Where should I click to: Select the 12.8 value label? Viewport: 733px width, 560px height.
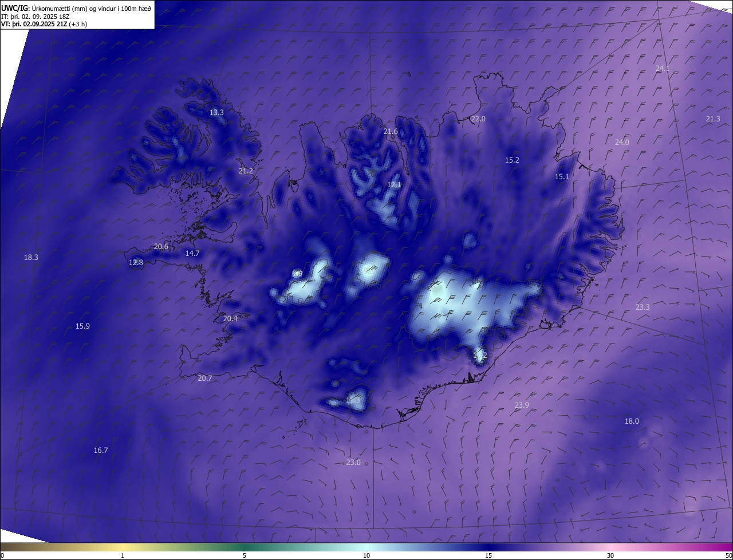pyautogui.click(x=136, y=262)
